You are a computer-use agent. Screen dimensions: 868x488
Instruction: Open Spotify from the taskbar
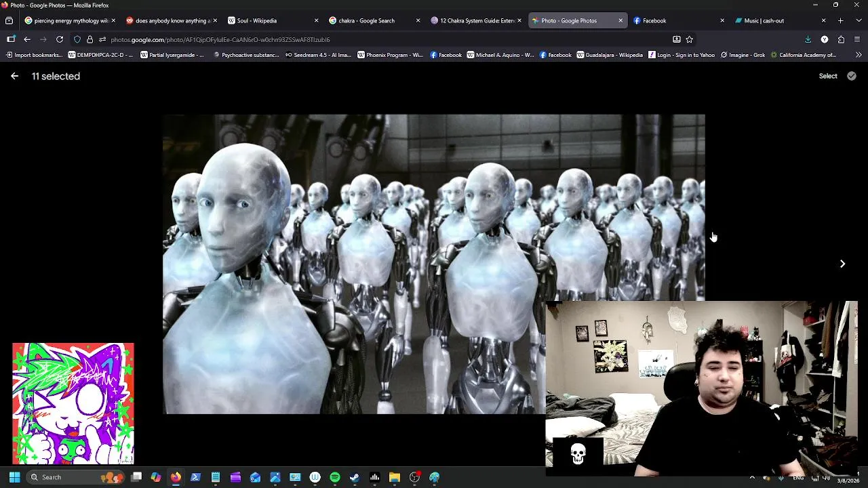pos(335,477)
